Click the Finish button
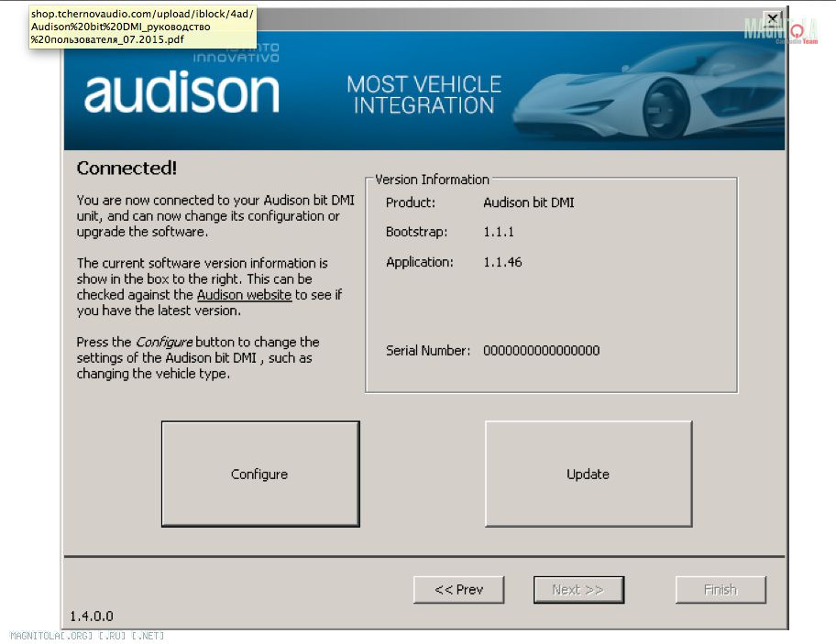The width and height of the screenshot is (836, 644). [720, 590]
